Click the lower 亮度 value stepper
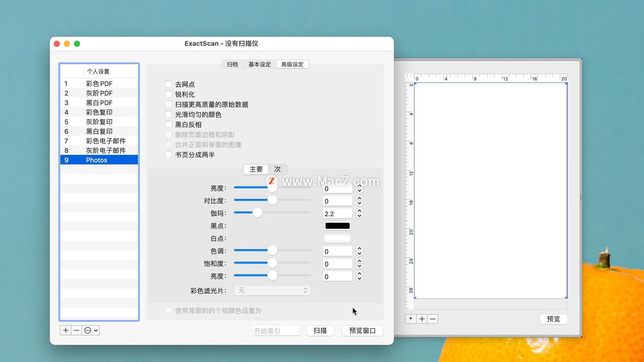The height and width of the screenshot is (362, 644). click(x=360, y=276)
